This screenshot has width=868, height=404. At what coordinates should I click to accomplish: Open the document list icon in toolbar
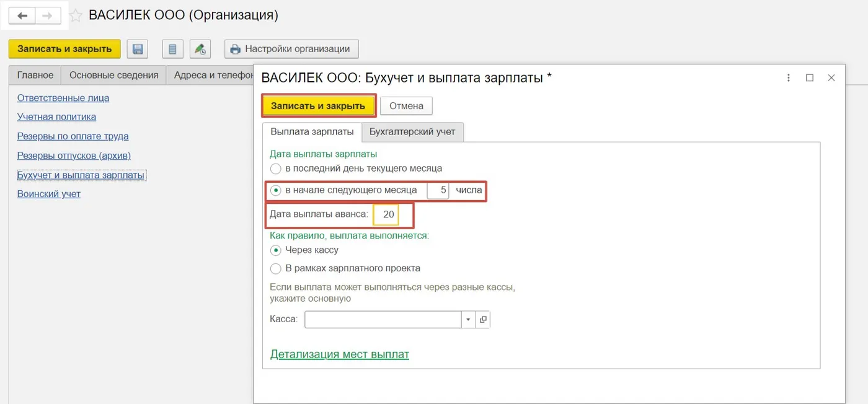coord(172,49)
